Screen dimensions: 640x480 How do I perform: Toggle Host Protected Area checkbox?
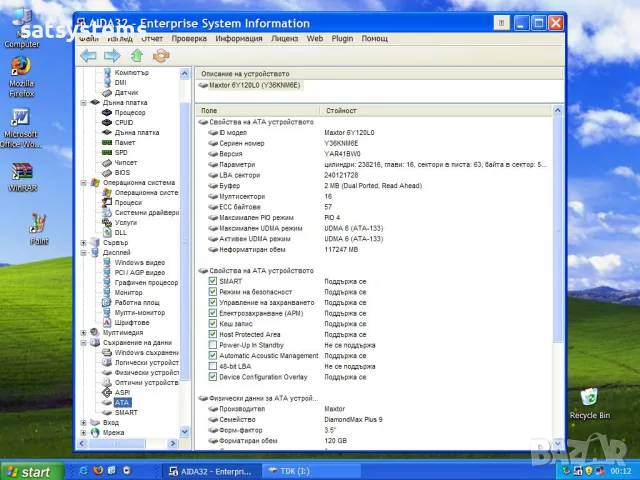coord(212,334)
